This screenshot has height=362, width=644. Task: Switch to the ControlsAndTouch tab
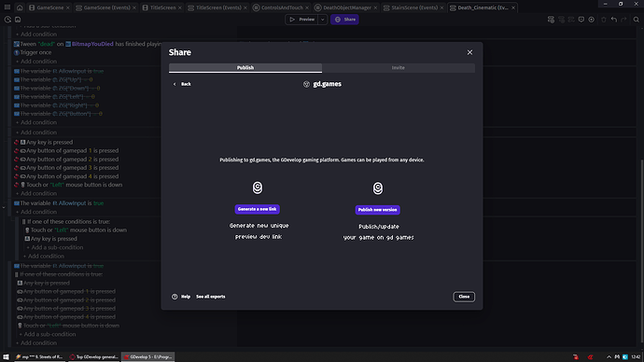pyautogui.click(x=281, y=7)
